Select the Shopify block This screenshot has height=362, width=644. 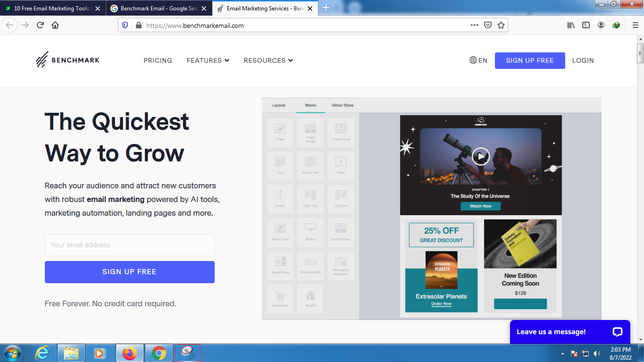tap(310, 299)
